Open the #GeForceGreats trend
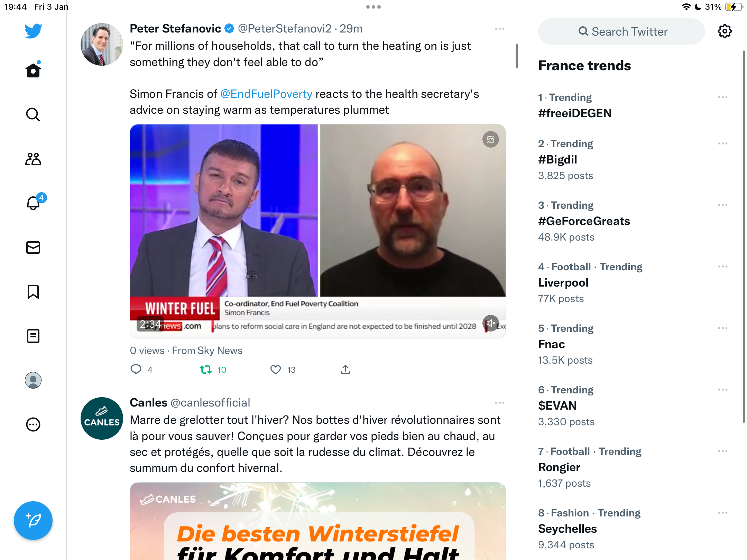The height and width of the screenshot is (560, 747). point(584,221)
